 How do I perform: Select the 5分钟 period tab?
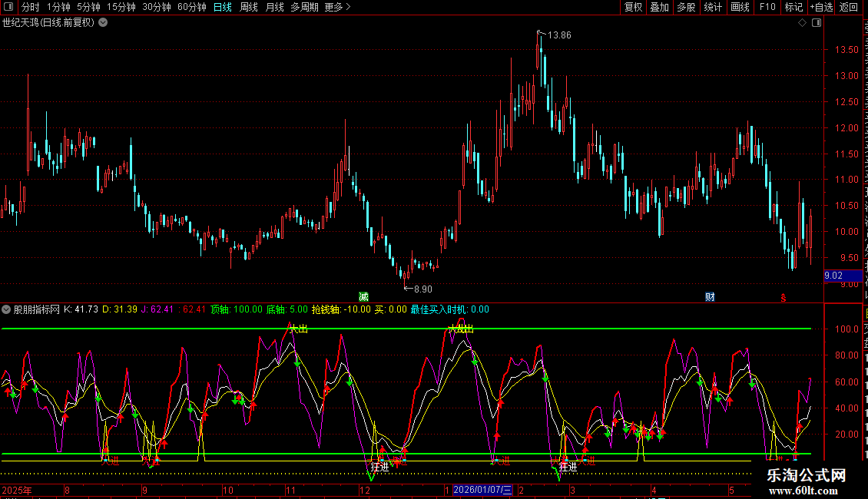coord(88,7)
